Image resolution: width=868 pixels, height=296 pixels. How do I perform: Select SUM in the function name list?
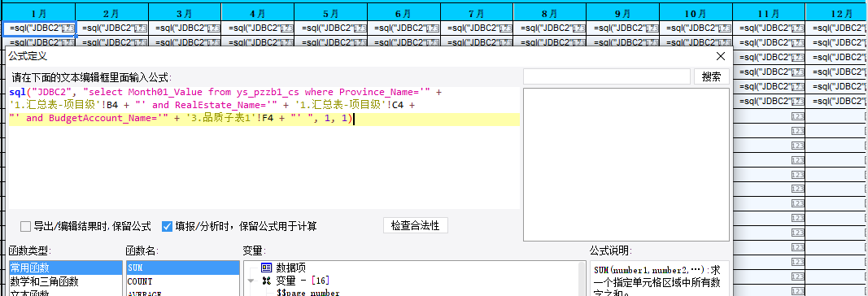(x=183, y=268)
